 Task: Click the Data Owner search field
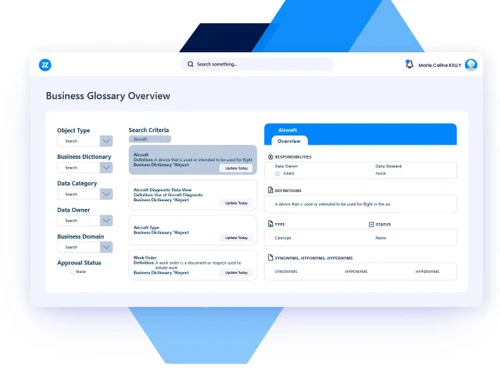[x=79, y=220]
